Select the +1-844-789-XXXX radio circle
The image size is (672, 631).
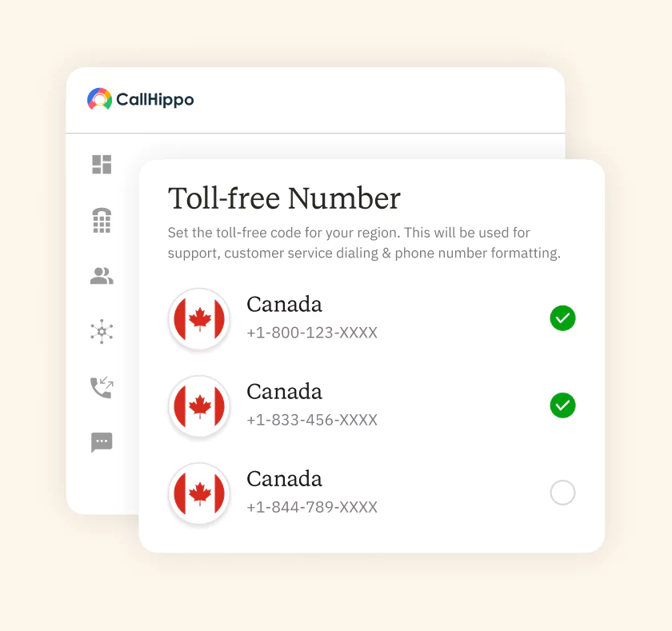(562, 493)
